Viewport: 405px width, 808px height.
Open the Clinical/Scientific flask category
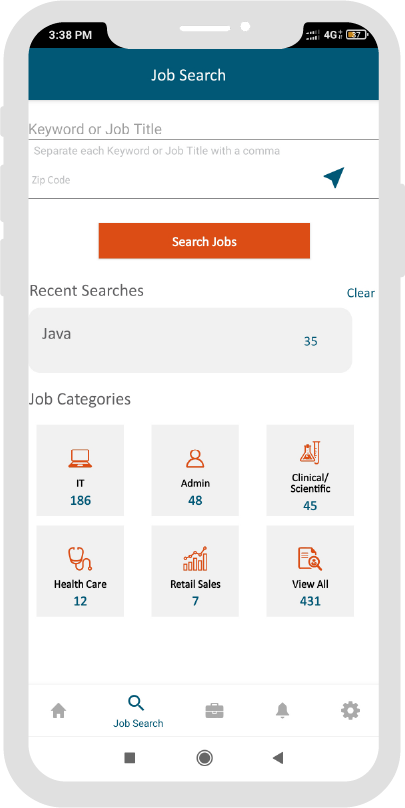coord(310,470)
